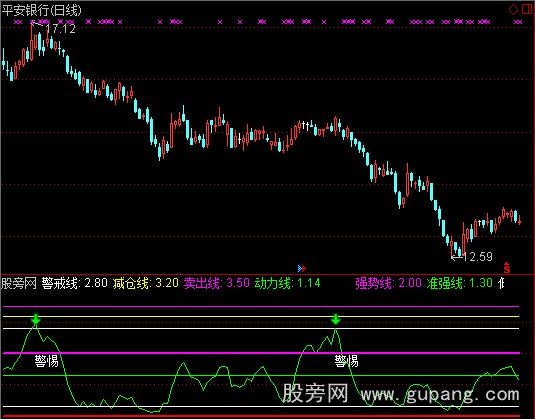Click the green down arrow above the first 警惕
535x419 pixels.
pos(35,319)
